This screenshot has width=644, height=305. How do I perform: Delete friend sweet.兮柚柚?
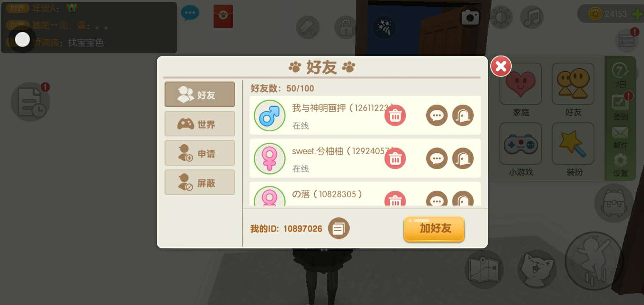(x=395, y=158)
